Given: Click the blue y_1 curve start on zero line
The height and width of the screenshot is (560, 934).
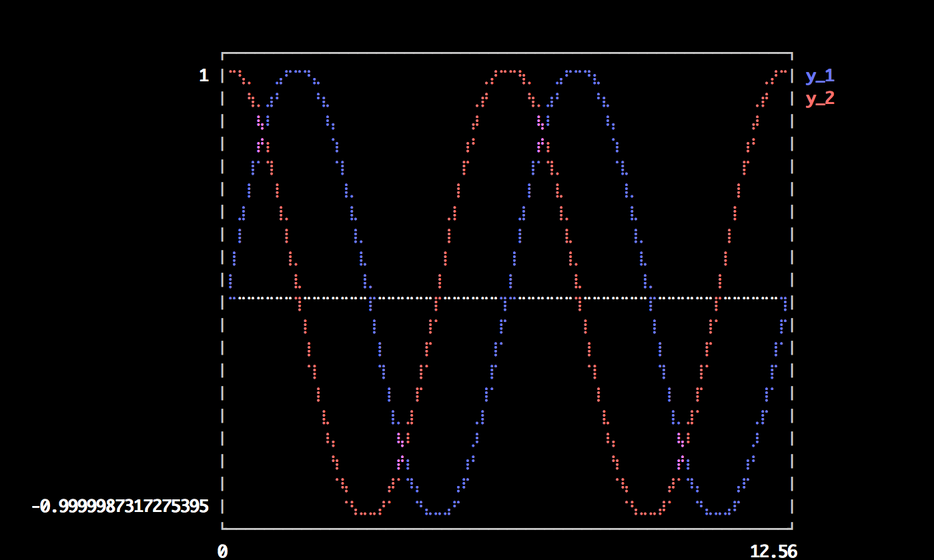Looking at the screenshot, I should [231, 297].
